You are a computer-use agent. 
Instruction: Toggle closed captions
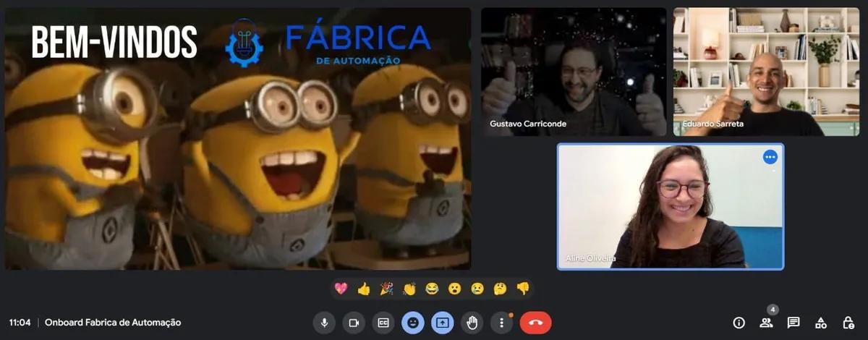point(383,323)
